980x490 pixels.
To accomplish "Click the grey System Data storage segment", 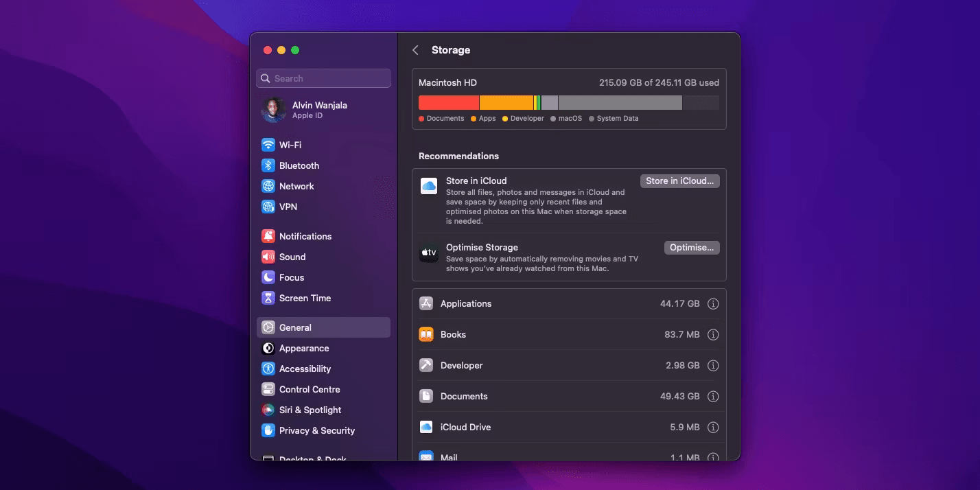I will tap(620, 102).
